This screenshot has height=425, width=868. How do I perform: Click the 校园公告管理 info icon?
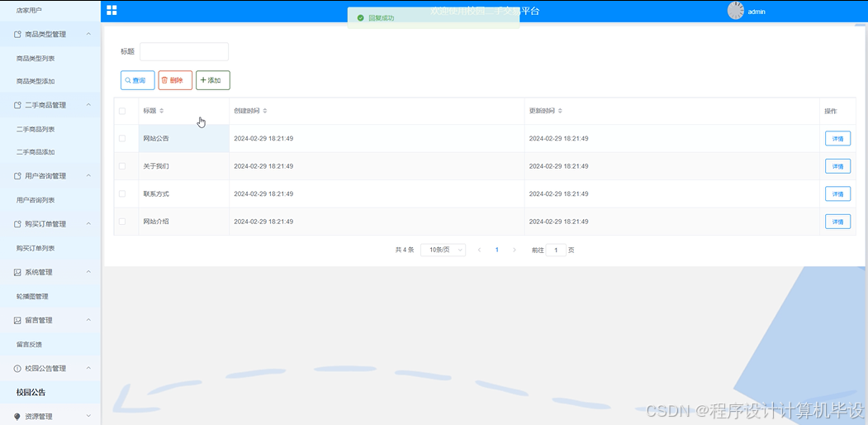pyautogui.click(x=17, y=369)
